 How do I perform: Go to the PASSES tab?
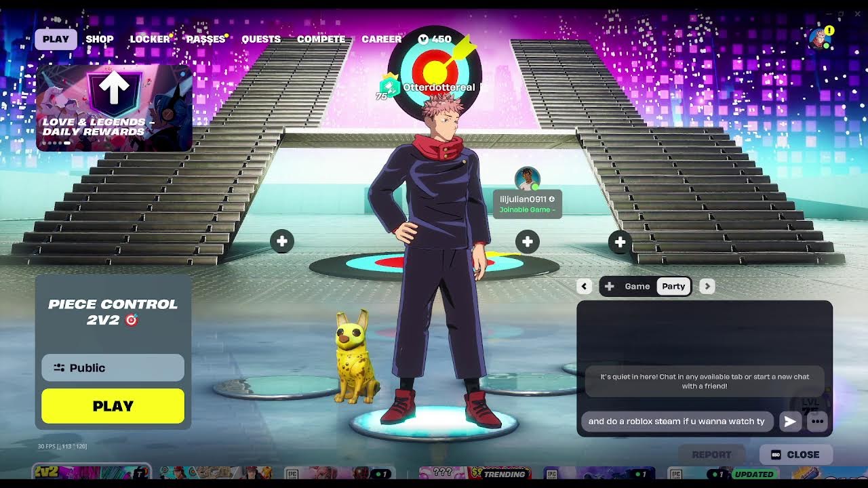(x=205, y=39)
